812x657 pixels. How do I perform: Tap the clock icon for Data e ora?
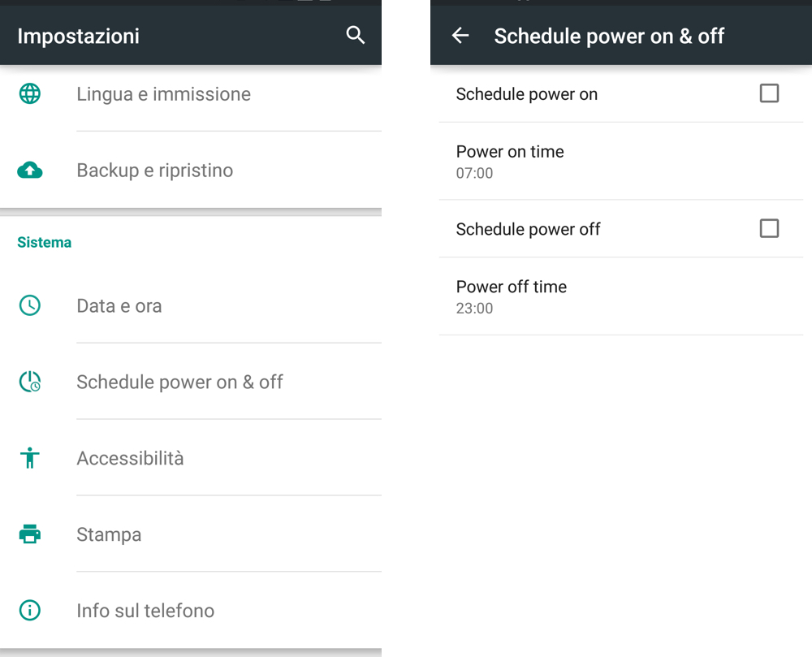click(x=30, y=305)
